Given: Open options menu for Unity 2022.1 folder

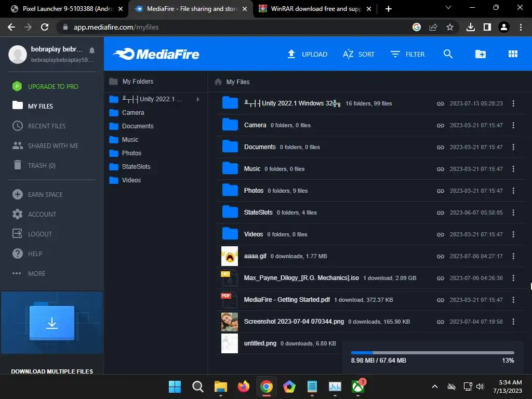Looking at the screenshot, I should point(513,103).
